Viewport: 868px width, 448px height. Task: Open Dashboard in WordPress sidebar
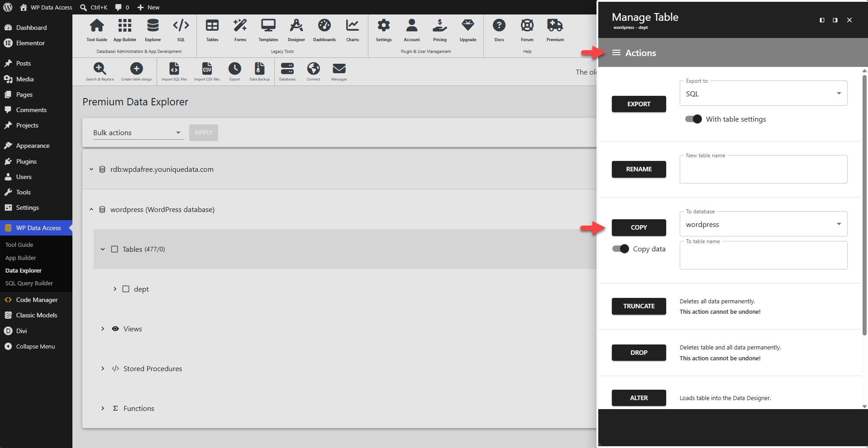pyautogui.click(x=36, y=28)
